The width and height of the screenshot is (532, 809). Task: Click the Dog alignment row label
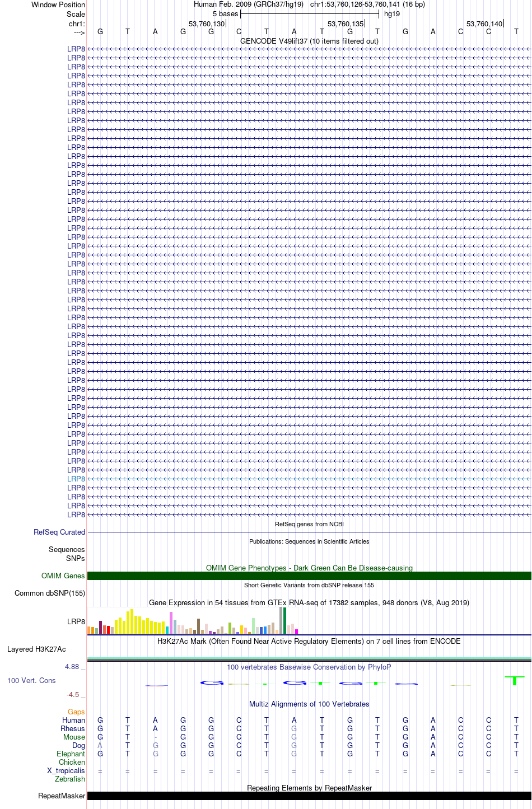pyautogui.click(x=79, y=746)
